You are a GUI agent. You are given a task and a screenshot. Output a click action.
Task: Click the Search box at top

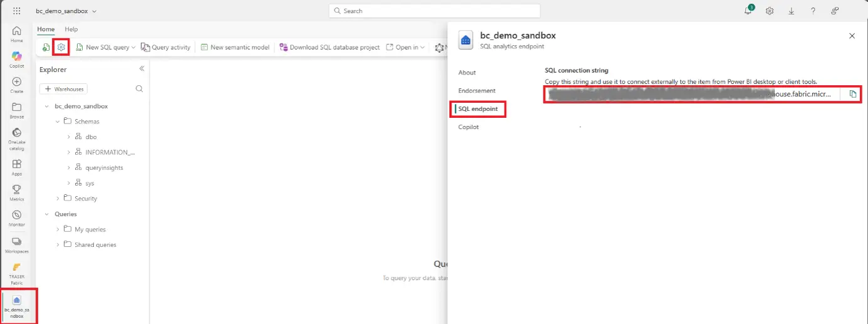(434, 11)
